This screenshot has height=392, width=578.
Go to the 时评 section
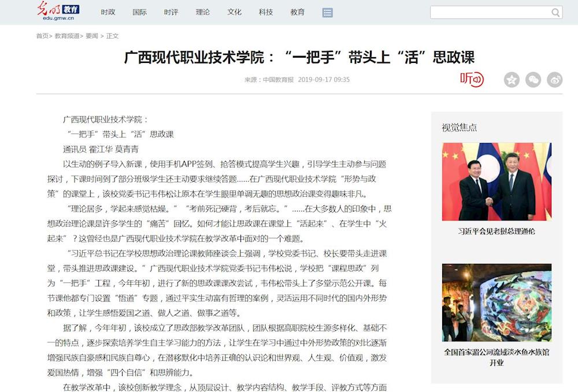[x=171, y=12]
